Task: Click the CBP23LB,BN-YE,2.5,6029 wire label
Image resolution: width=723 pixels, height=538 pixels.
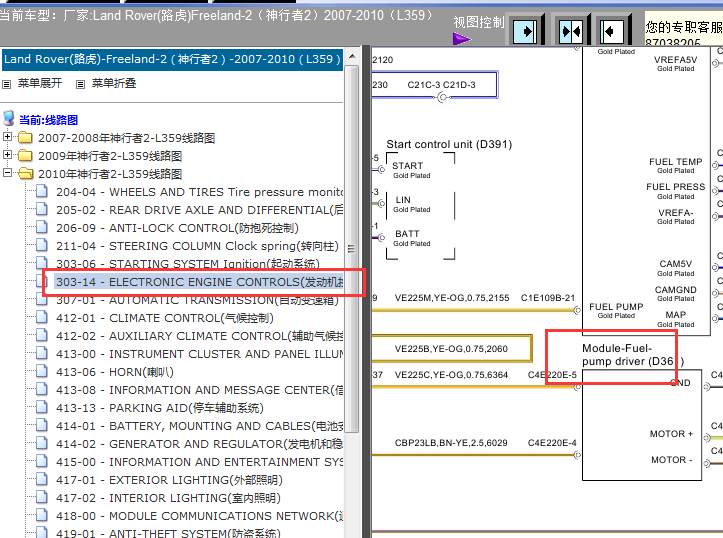Action: pos(451,443)
